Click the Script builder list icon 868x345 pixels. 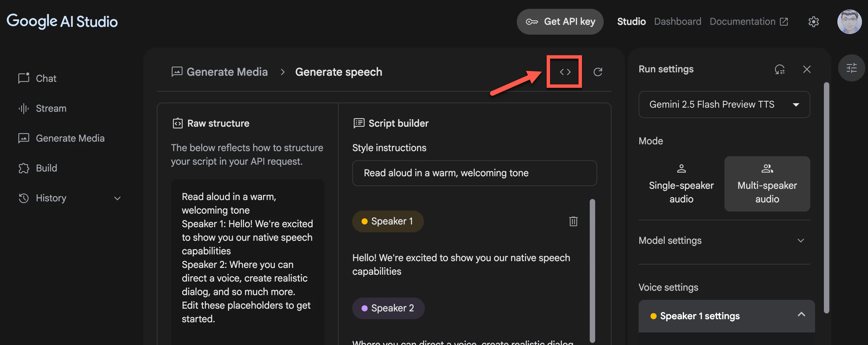point(359,123)
